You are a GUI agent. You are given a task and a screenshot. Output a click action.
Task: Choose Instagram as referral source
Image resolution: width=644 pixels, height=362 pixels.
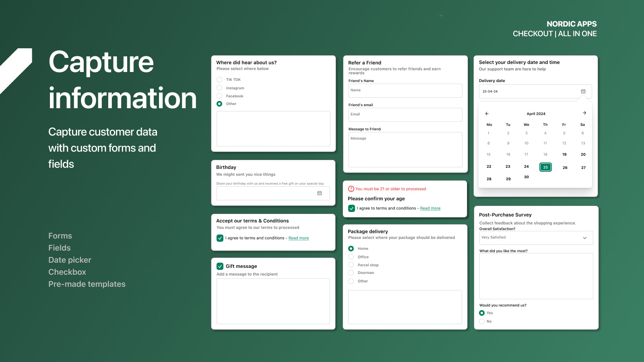tap(219, 88)
